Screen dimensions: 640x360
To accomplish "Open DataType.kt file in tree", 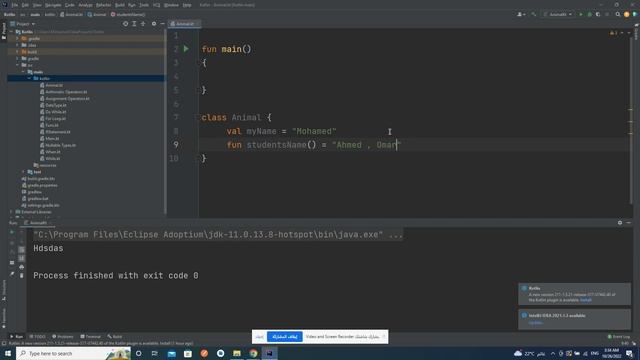I will tap(53, 105).
